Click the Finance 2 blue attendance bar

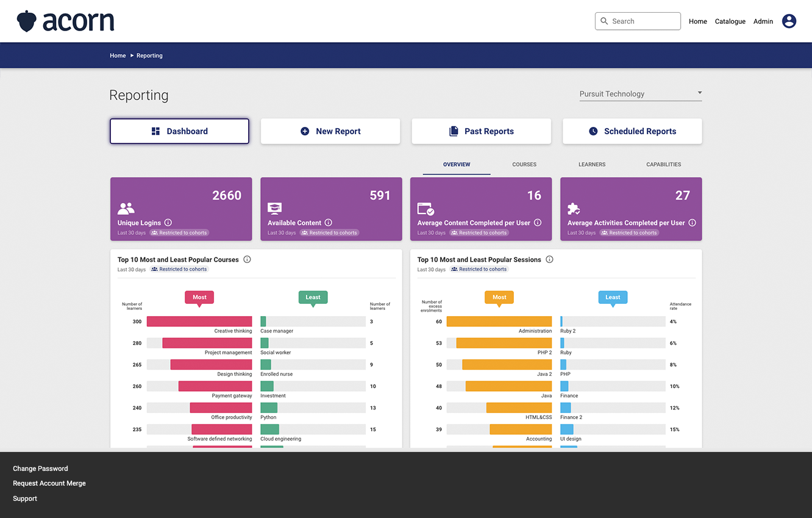(566, 408)
